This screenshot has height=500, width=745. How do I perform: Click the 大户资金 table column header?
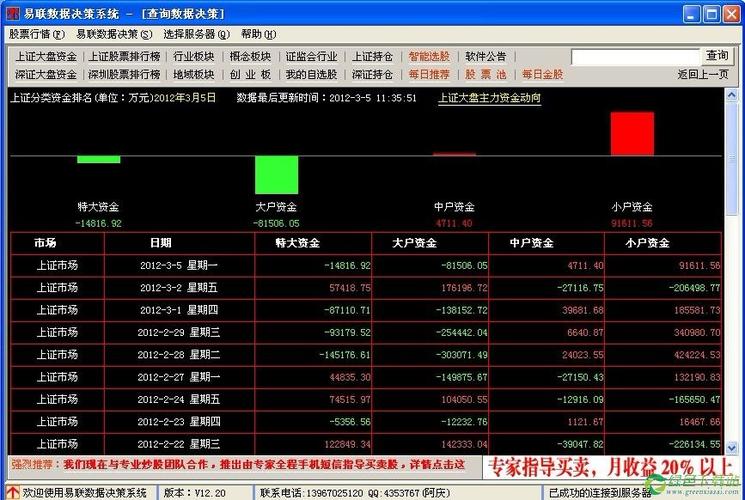pyautogui.click(x=430, y=243)
